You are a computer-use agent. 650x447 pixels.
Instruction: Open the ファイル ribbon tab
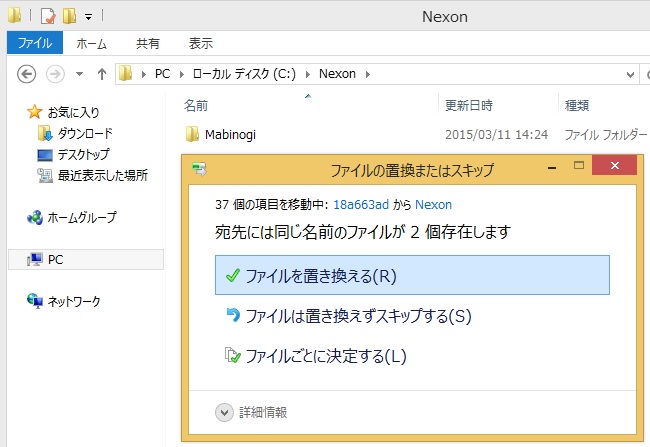[x=35, y=43]
